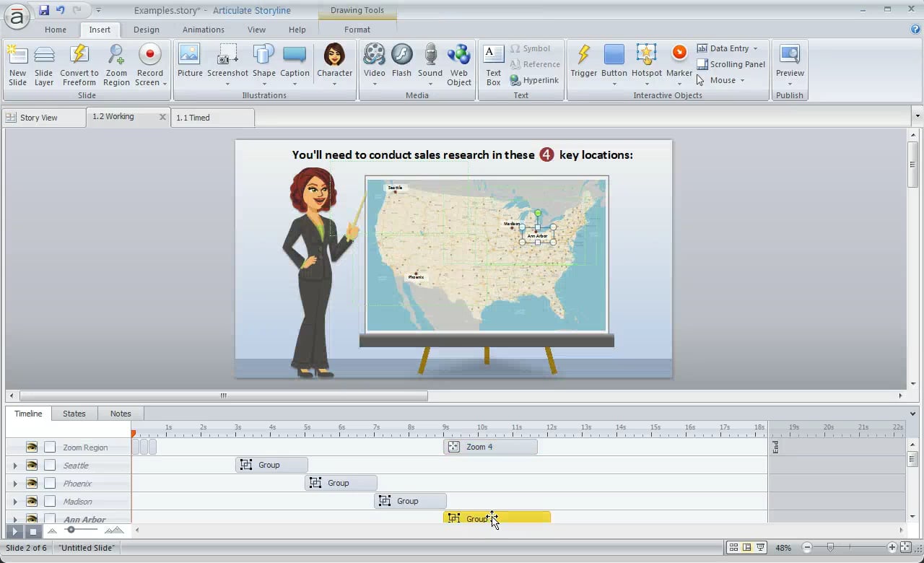Open the Mouse dropdown

pyautogui.click(x=720, y=80)
